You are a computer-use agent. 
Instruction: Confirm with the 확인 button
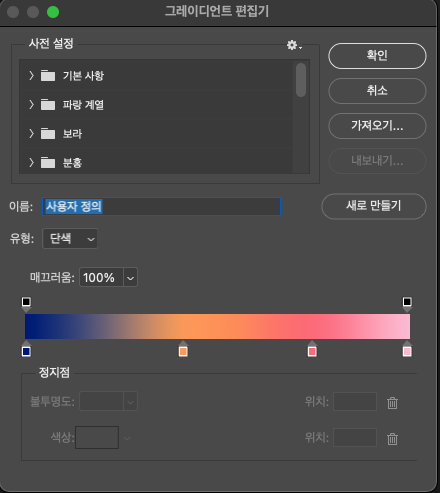click(377, 56)
